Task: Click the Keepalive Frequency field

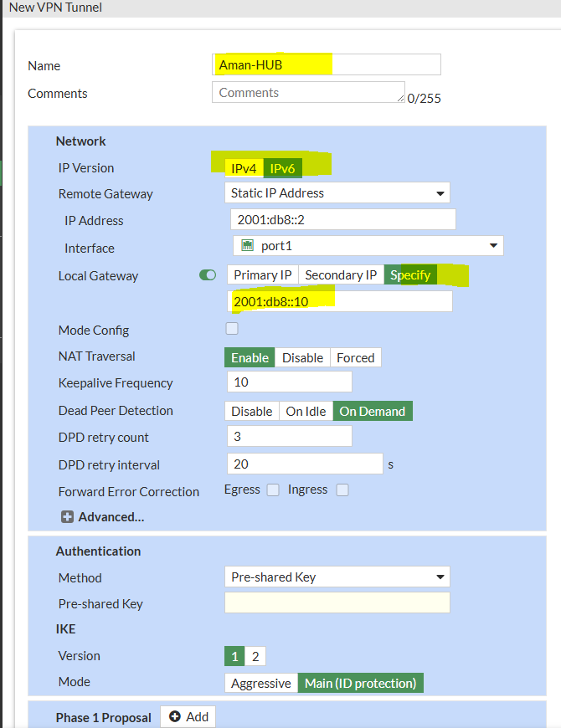Action: click(290, 382)
